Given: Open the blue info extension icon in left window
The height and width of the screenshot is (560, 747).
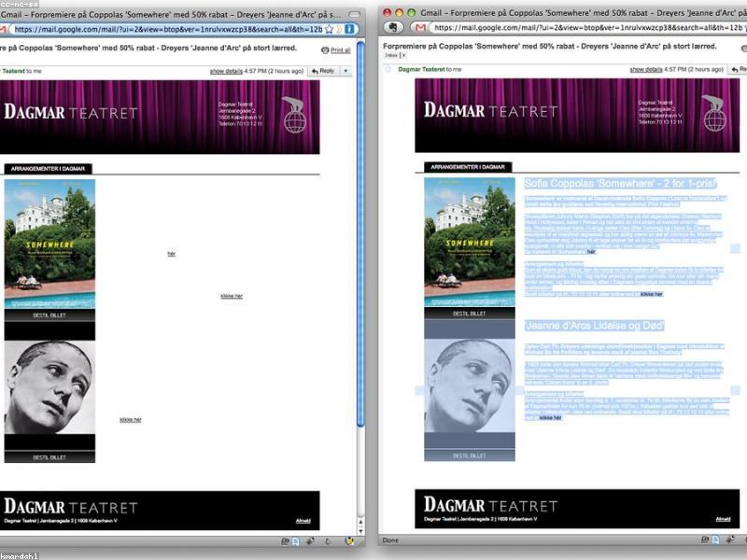Looking at the screenshot, I should tap(349, 29).
